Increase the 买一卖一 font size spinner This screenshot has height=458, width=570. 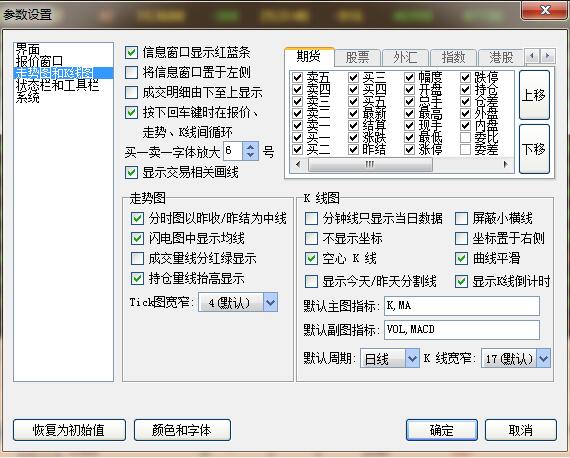pos(250,147)
